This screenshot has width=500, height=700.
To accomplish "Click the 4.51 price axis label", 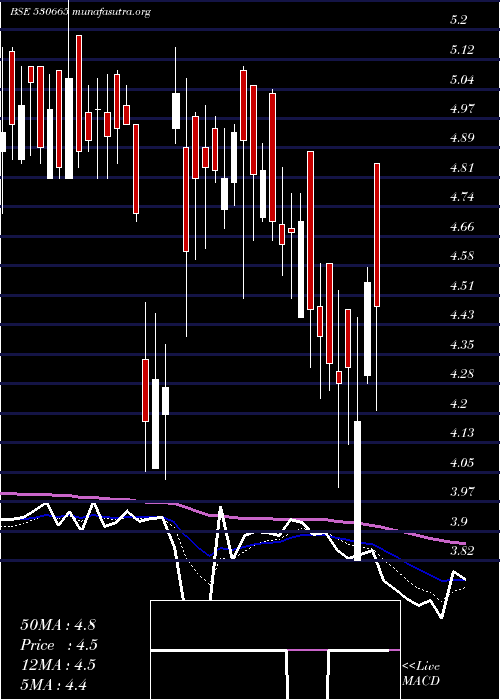I will tap(462, 286).
